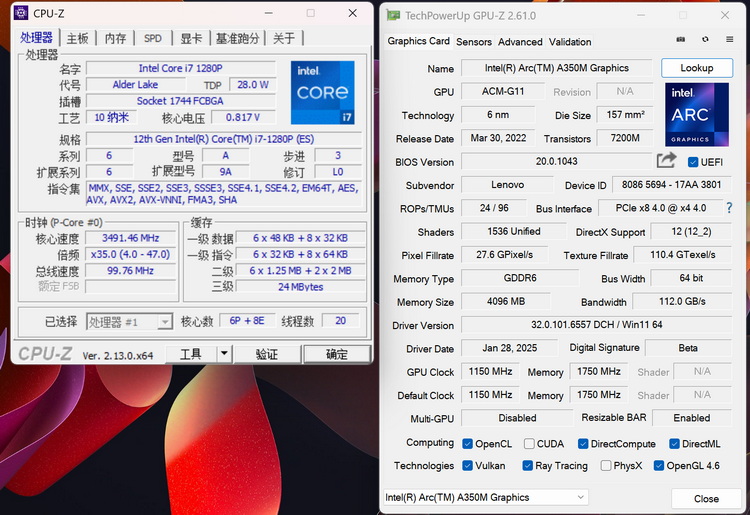
Task: Click the Intel Arc Graphics logo
Action: (x=697, y=115)
